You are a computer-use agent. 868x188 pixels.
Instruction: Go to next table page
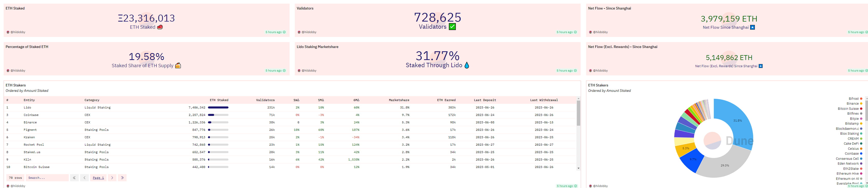pos(112,177)
